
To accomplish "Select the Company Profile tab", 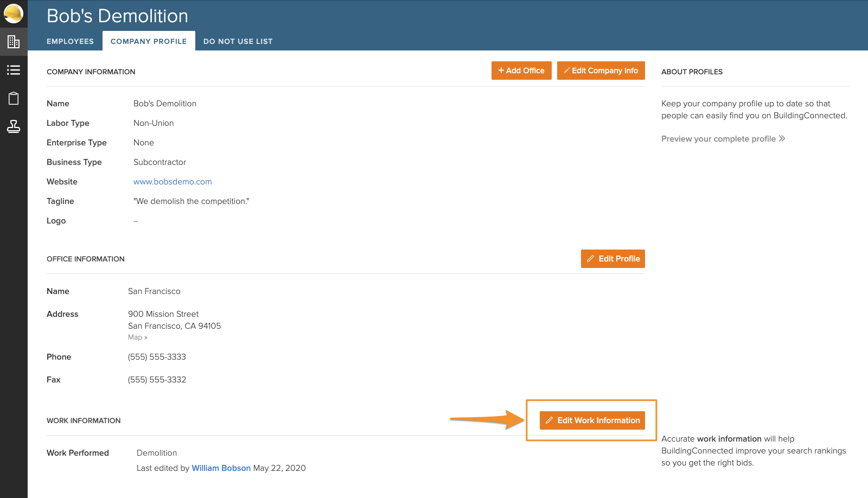I will tap(149, 41).
